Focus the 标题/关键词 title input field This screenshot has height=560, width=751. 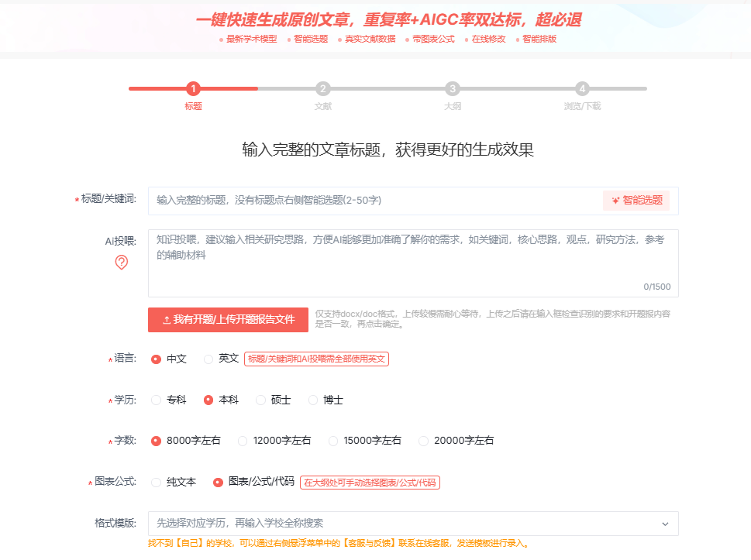[x=372, y=201]
